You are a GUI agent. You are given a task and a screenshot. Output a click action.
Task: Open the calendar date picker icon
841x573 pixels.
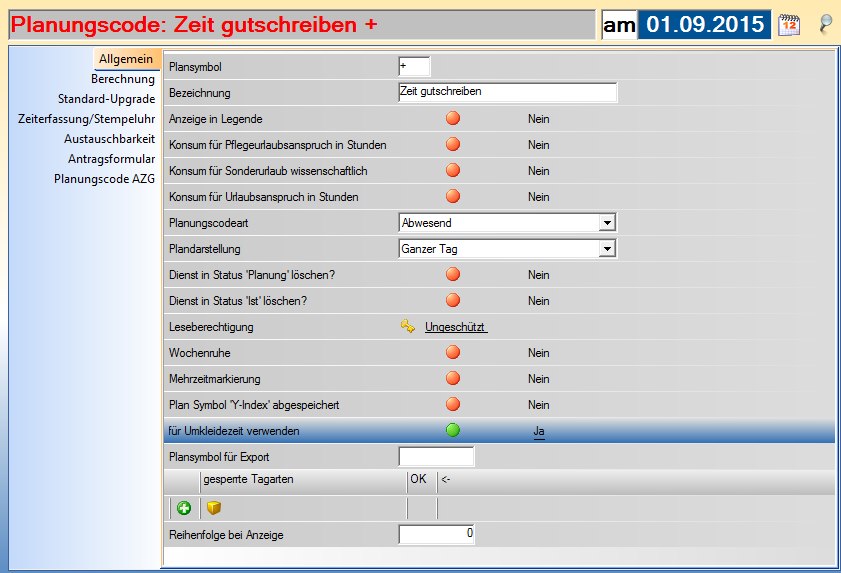click(x=789, y=25)
